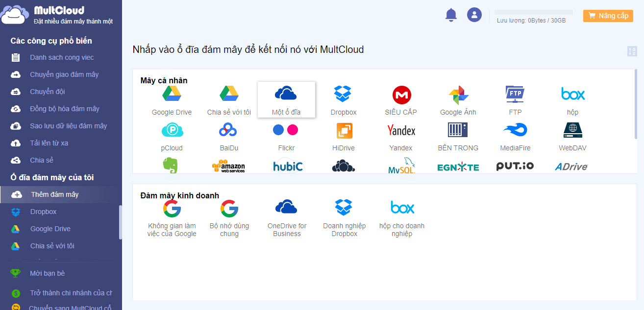Click the Nâng cấp upgrade button

[608, 16]
